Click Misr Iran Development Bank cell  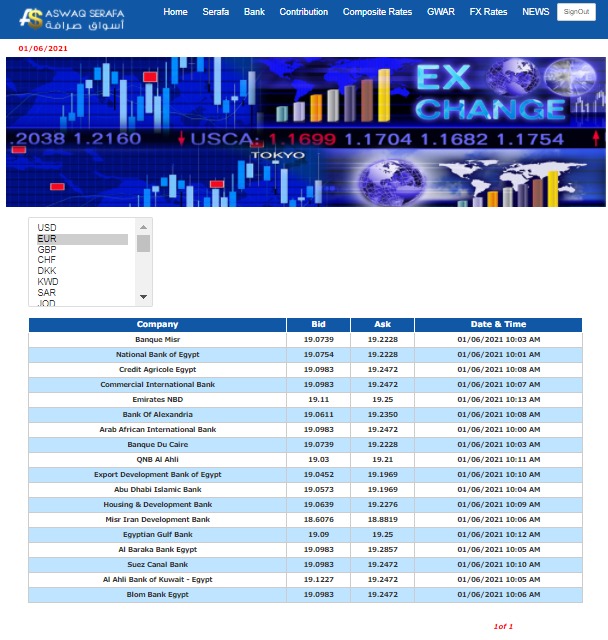click(158, 520)
